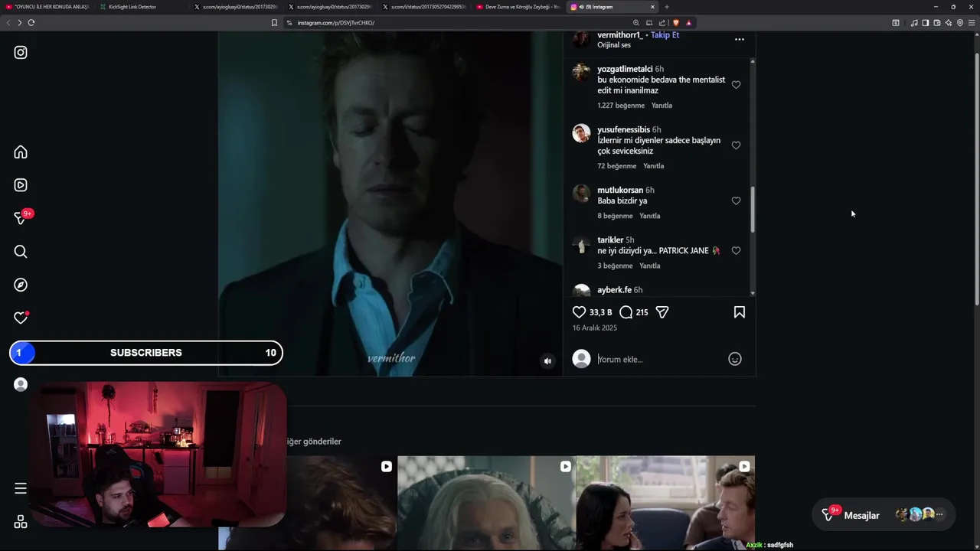The image size is (980, 551).
Task: Open yozgatlimetalci username link
Action: 625,69
